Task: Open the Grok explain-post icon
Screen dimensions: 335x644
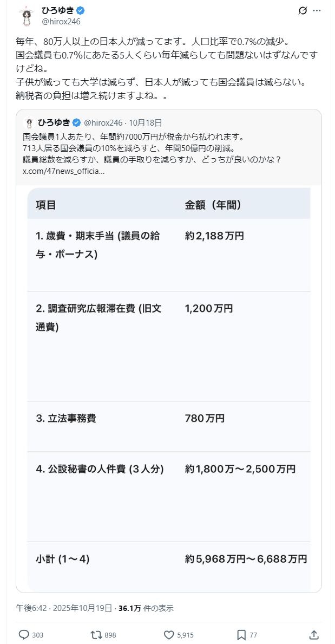Action: (x=304, y=11)
